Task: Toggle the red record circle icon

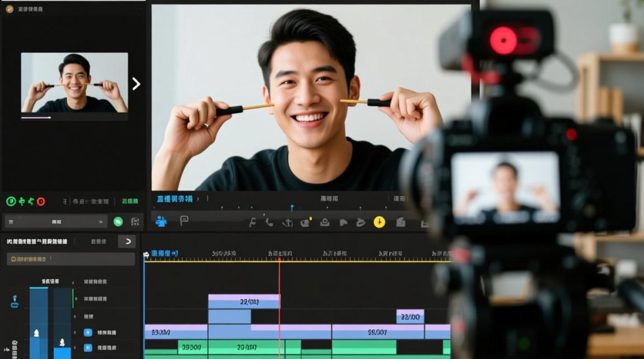Action: point(41,202)
